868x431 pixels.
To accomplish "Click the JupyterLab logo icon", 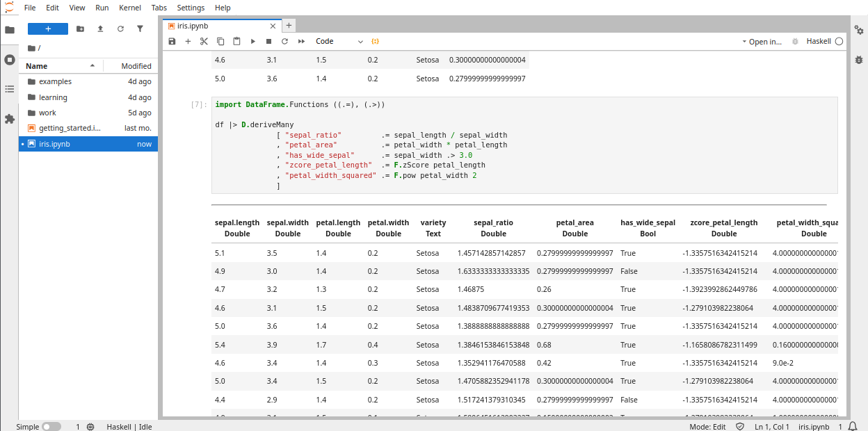I will point(9,7).
